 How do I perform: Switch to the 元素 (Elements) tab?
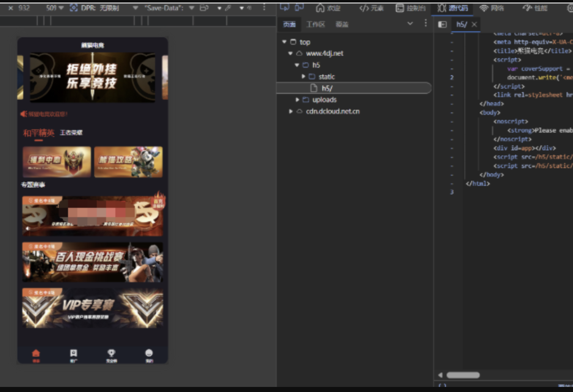click(x=371, y=8)
